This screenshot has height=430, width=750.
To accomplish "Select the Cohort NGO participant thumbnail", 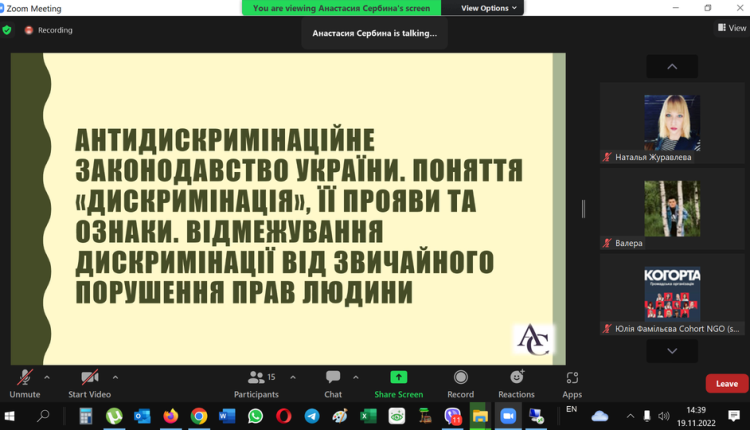I will coord(671,294).
